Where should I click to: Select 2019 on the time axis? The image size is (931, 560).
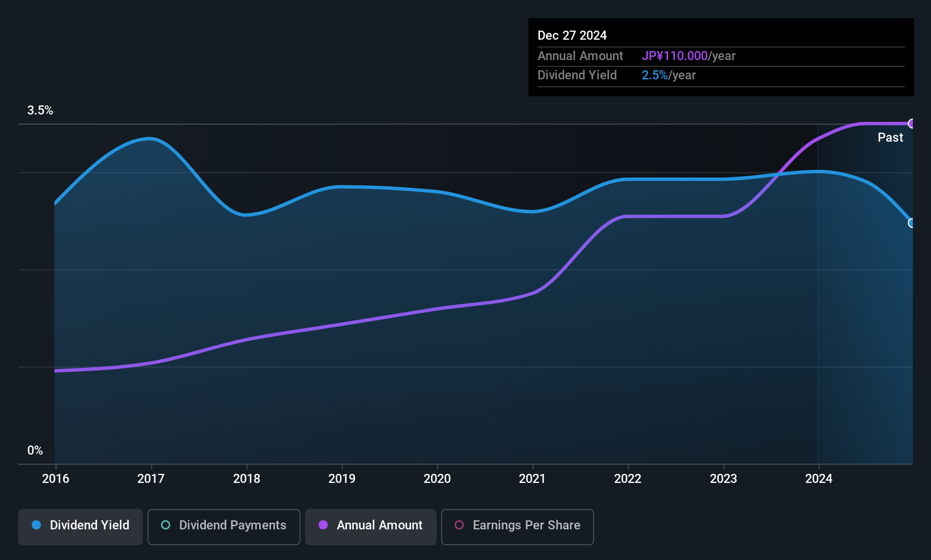[342, 479]
